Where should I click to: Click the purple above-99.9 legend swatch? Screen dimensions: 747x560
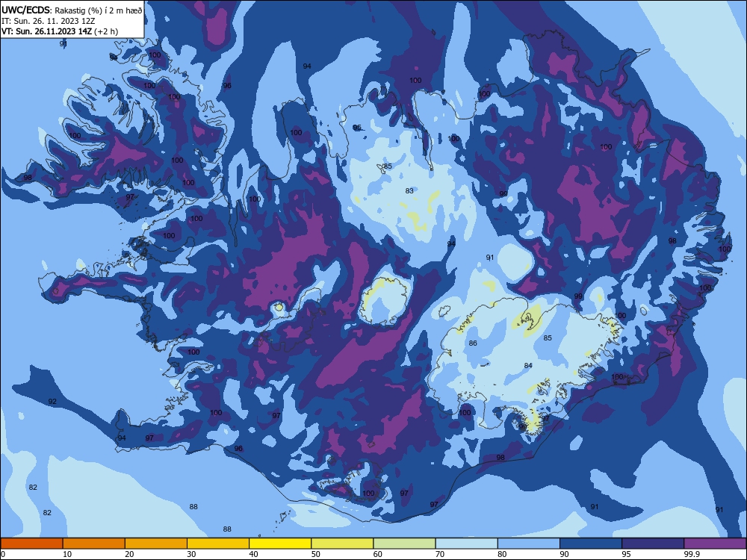pos(715,544)
